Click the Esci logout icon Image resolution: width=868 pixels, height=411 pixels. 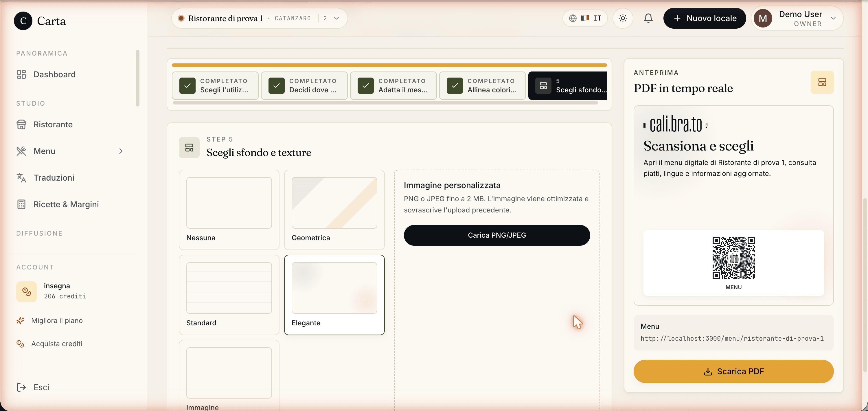point(21,387)
